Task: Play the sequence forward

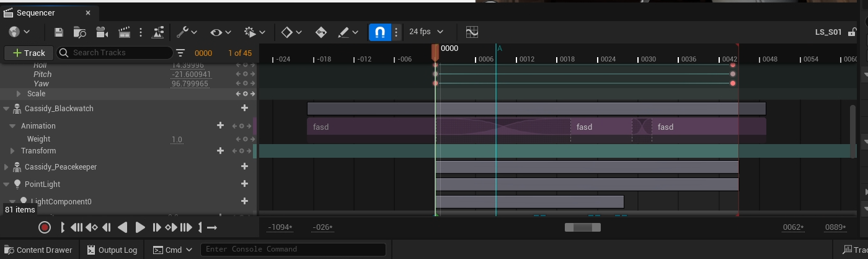Action: pyautogui.click(x=139, y=227)
